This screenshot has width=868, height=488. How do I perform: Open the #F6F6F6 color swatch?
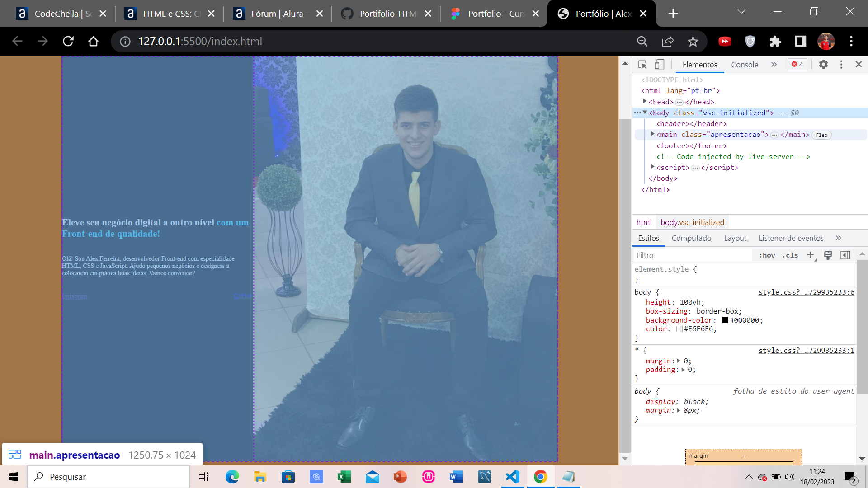(x=679, y=329)
